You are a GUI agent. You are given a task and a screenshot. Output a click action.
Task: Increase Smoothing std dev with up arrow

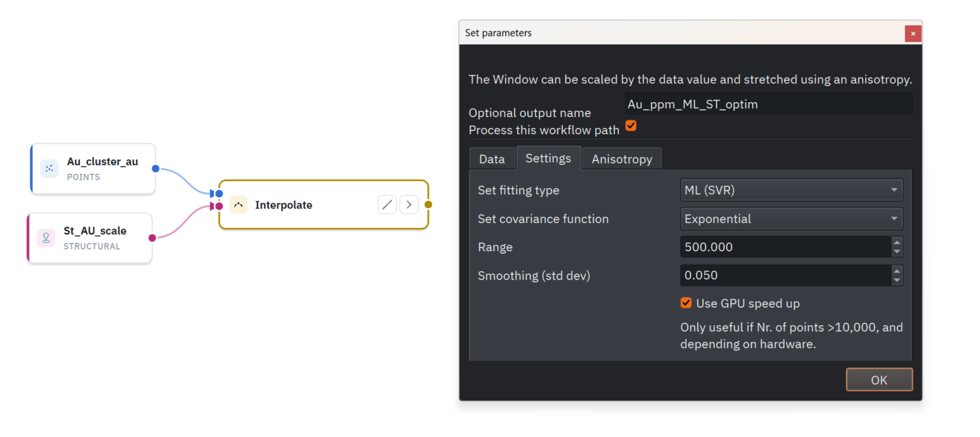[897, 271]
